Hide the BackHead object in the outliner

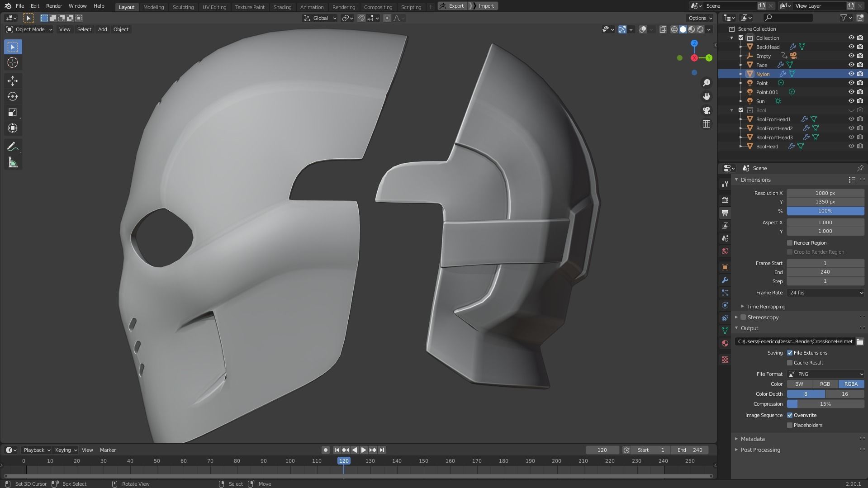pos(852,47)
